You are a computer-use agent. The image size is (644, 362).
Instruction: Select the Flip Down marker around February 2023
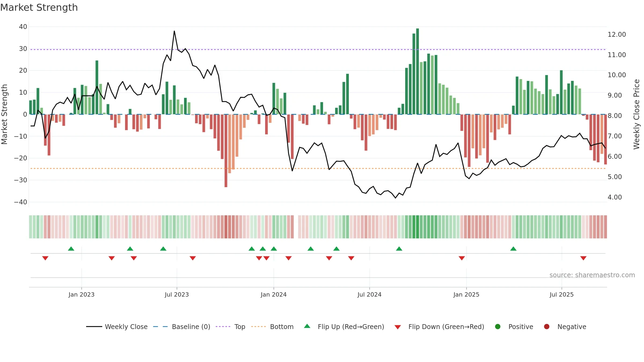(112, 258)
